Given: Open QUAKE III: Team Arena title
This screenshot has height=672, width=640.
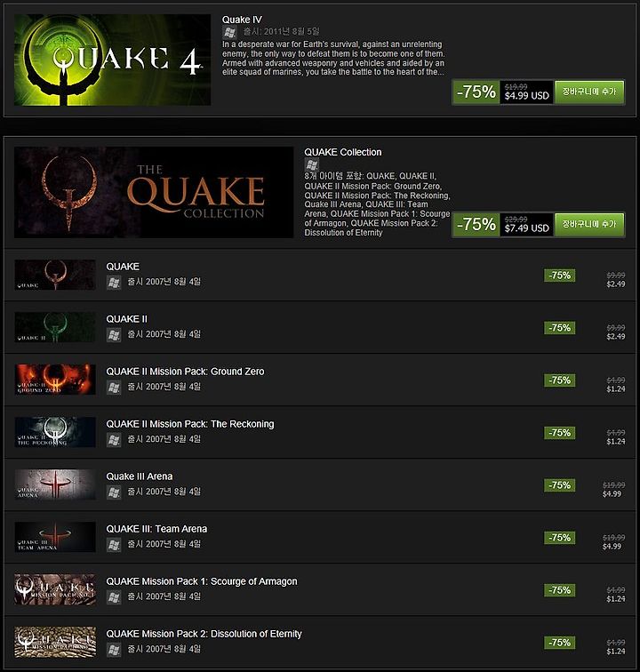Looking at the screenshot, I should [156, 529].
